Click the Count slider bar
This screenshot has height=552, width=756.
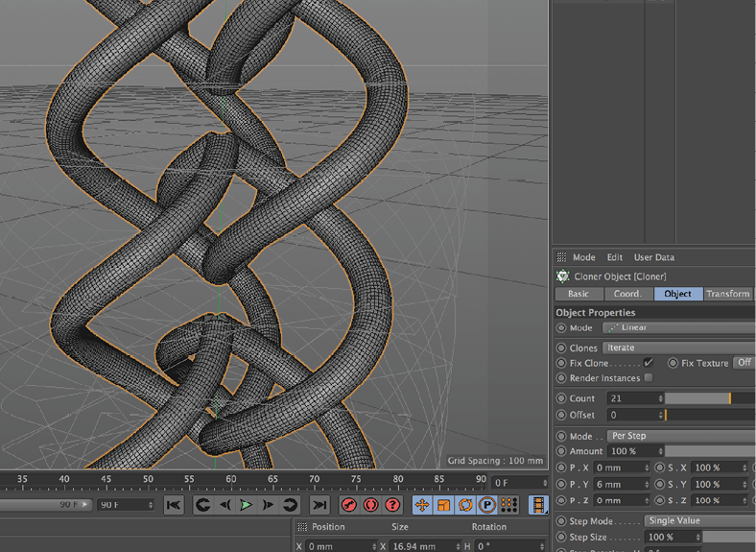(x=697, y=398)
